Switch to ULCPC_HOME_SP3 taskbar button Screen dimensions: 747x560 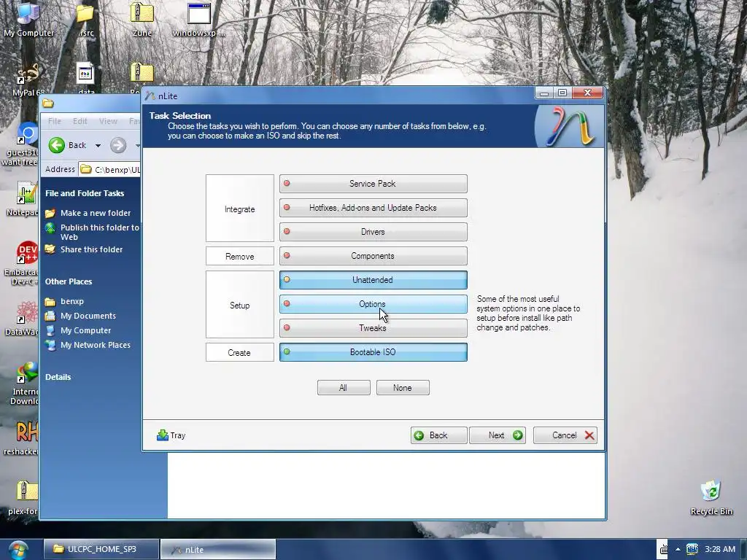pos(101,550)
